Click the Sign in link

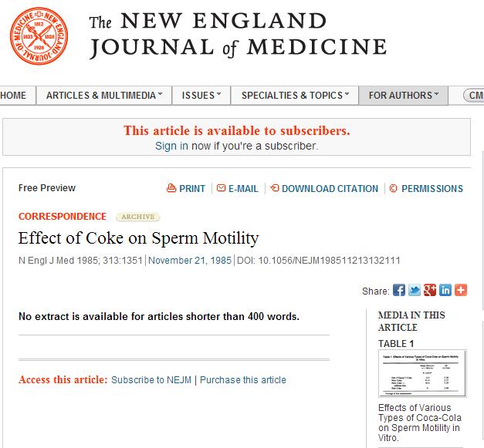pyautogui.click(x=171, y=146)
